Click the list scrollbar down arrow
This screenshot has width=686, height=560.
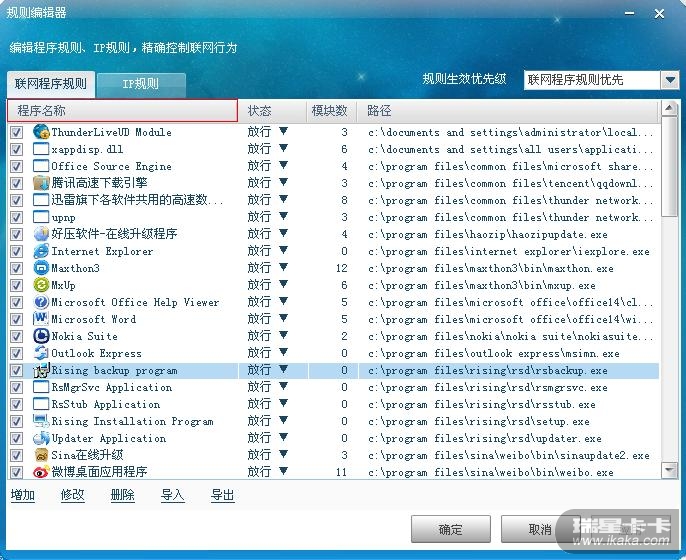(669, 470)
